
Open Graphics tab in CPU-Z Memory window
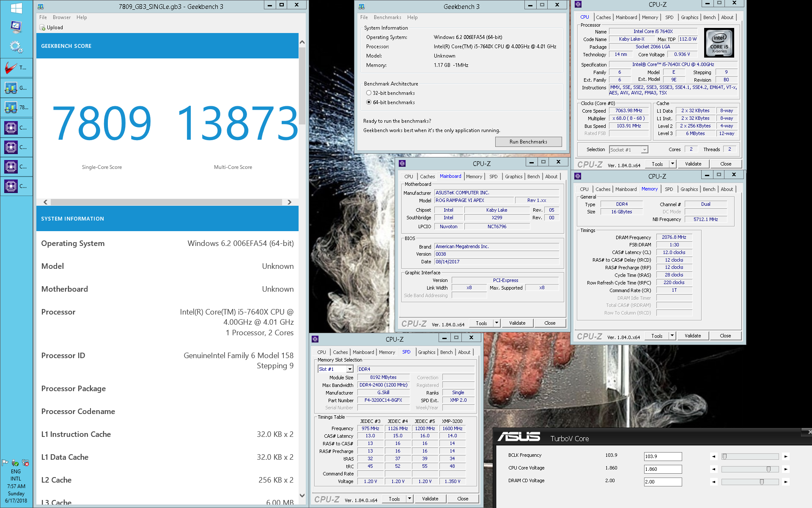(689, 189)
